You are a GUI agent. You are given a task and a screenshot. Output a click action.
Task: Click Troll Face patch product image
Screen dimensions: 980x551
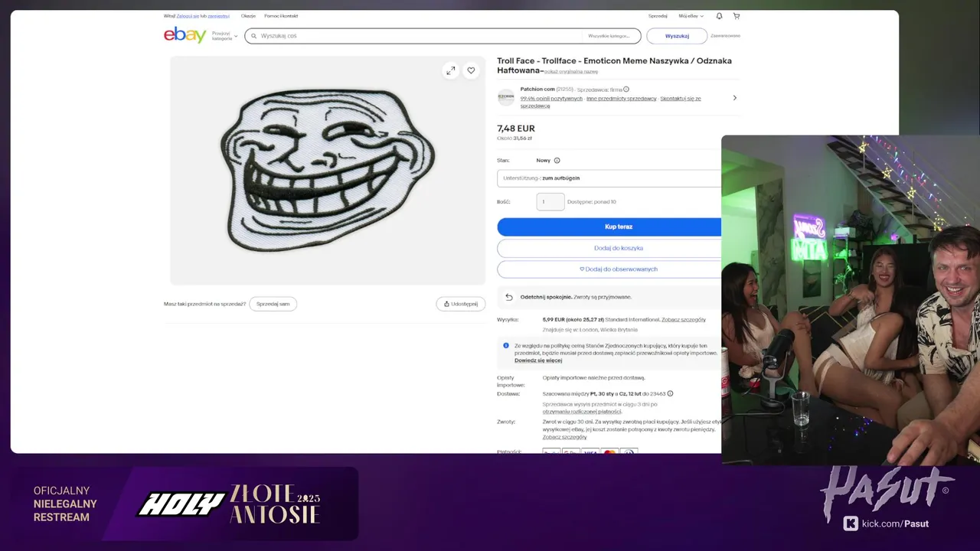(x=328, y=170)
